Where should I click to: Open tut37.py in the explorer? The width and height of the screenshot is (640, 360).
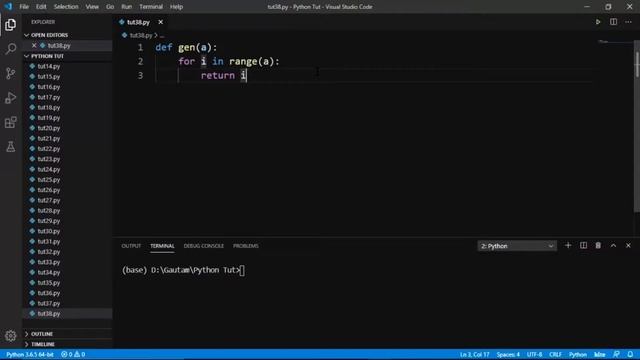(x=49, y=303)
